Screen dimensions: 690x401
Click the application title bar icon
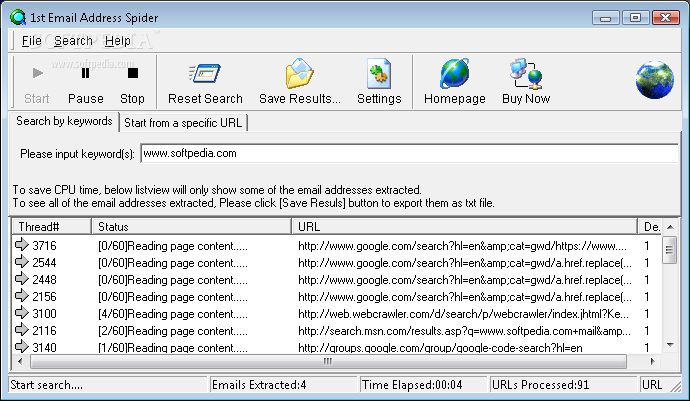[18, 17]
